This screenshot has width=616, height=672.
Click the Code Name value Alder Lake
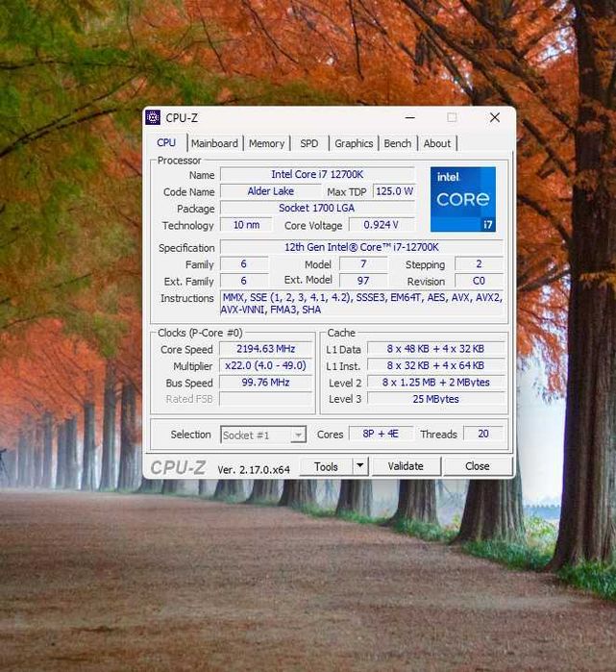(x=271, y=191)
